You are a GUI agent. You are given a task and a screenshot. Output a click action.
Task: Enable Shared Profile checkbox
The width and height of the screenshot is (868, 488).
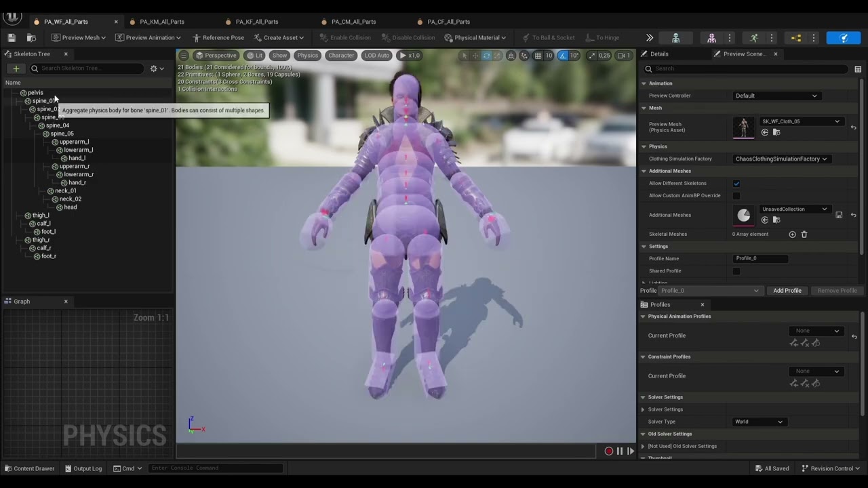(x=736, y=271)
